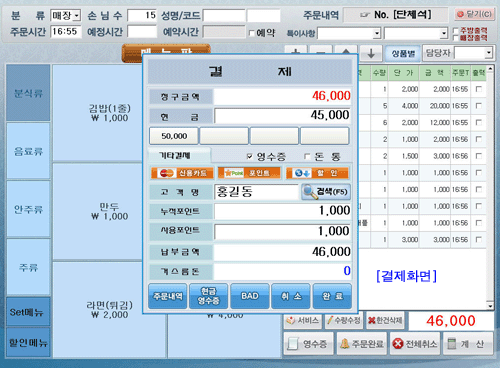Toggle the 영수증 receipt checkbox

[249, 156]
